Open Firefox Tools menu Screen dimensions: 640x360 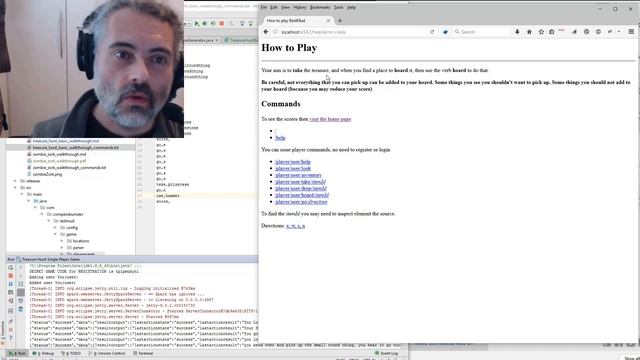coord(339,7)
